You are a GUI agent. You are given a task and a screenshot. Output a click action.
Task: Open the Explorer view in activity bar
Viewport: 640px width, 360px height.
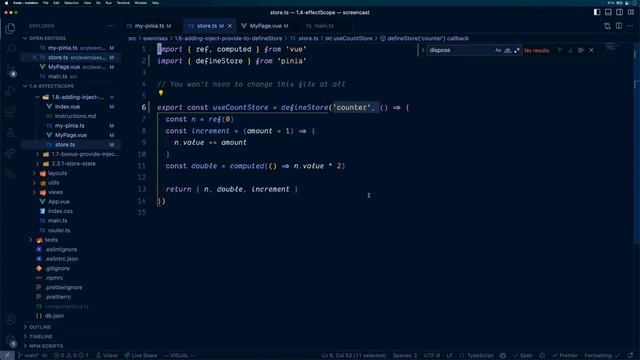10,28
